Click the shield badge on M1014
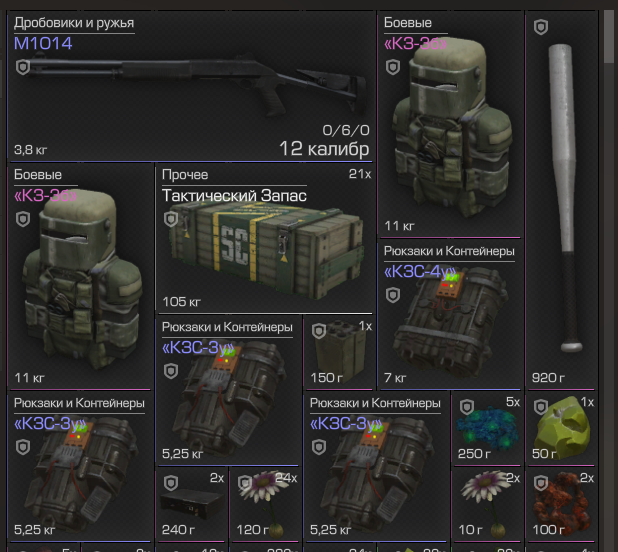 pyautogui.click(x=23, y=67)
